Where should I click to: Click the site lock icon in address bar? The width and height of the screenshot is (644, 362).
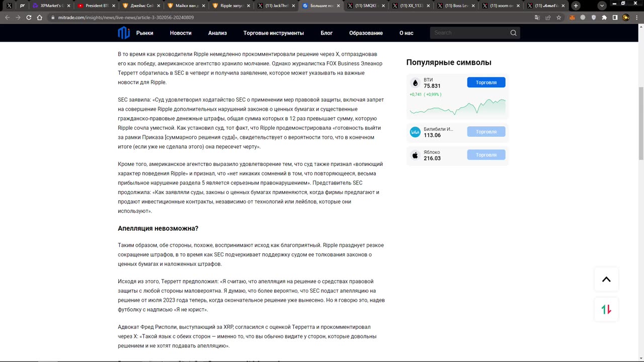point(53,17)
